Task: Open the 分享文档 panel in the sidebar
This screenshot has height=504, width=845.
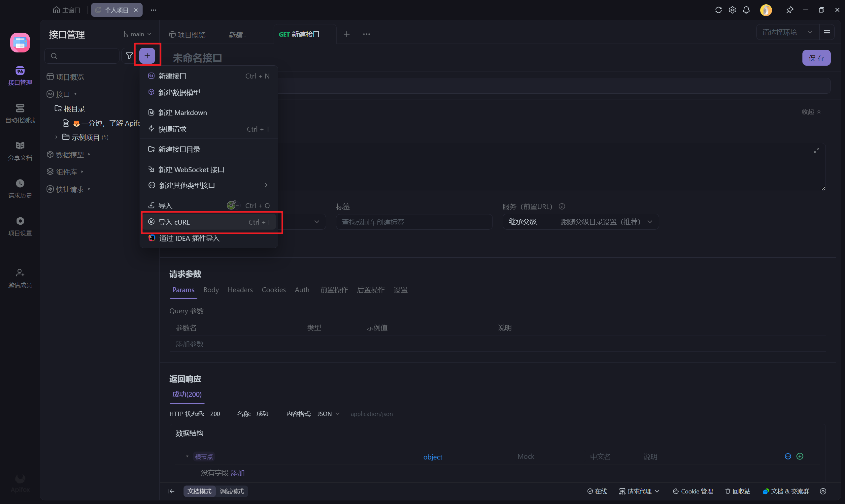Action: pos(20,151)
